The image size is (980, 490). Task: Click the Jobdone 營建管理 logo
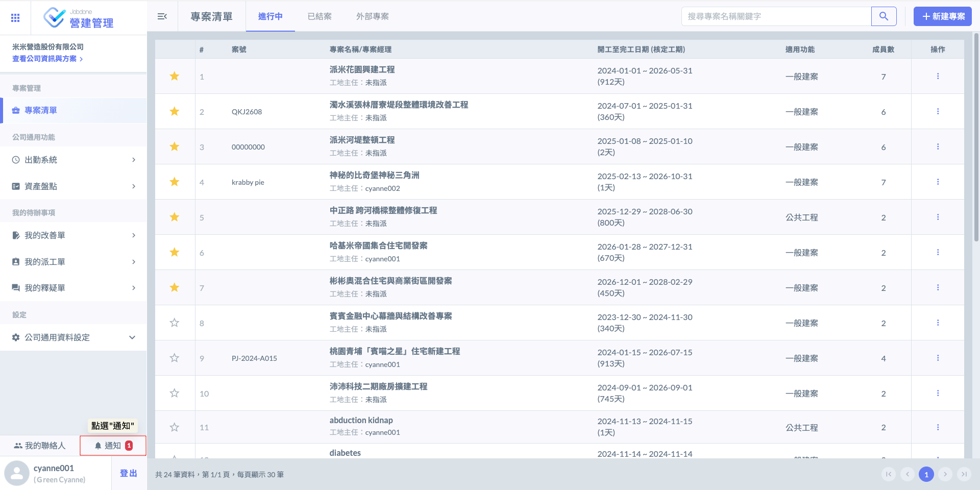(x=79, y=18)
